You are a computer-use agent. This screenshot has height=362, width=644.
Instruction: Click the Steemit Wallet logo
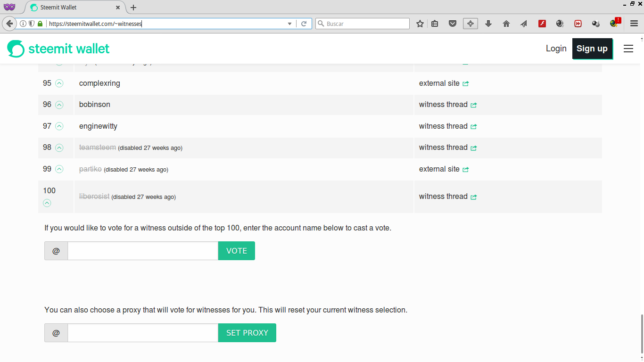58,49
